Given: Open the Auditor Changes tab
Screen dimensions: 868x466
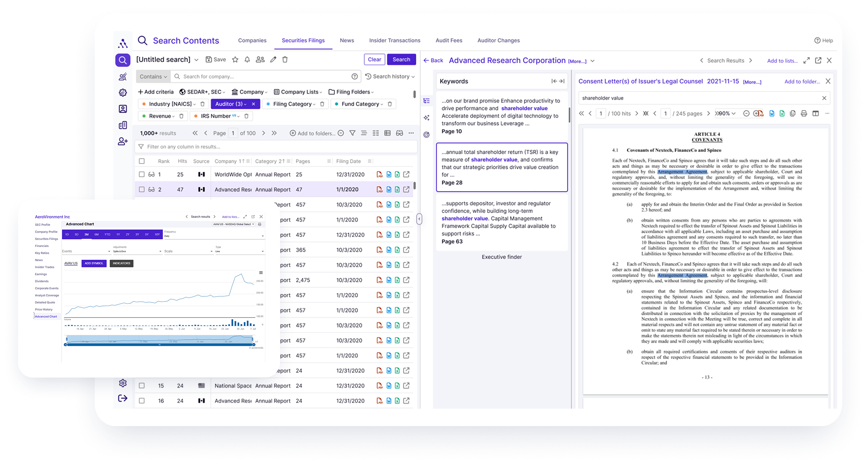Looking at the screenshot, I should (x=498, y=40).
